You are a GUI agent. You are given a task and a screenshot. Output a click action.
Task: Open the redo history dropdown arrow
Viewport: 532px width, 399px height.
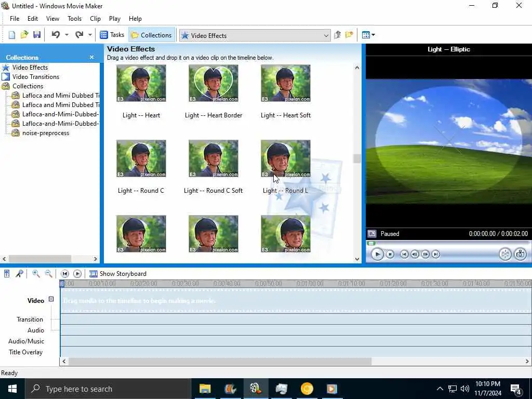[90, 35]
